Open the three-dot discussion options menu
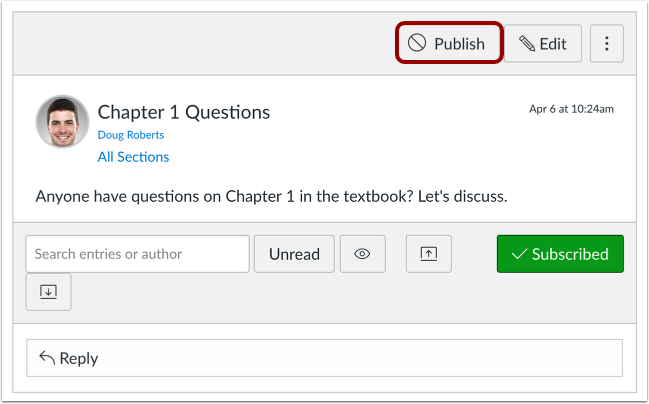649x404 pixels. pos(606,43)
